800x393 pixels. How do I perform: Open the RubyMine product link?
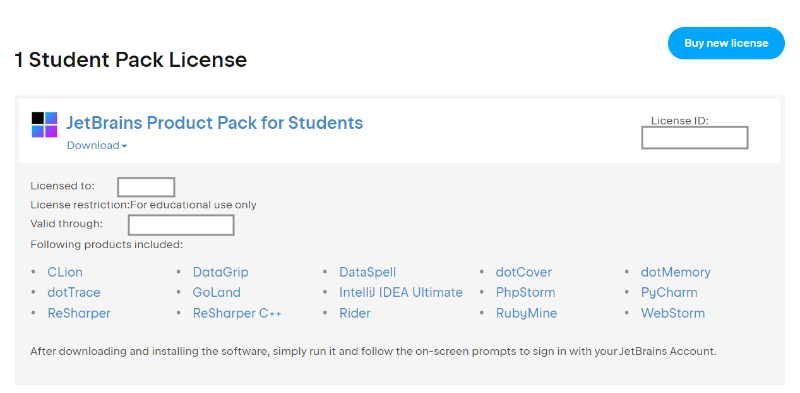coord(527,313)
